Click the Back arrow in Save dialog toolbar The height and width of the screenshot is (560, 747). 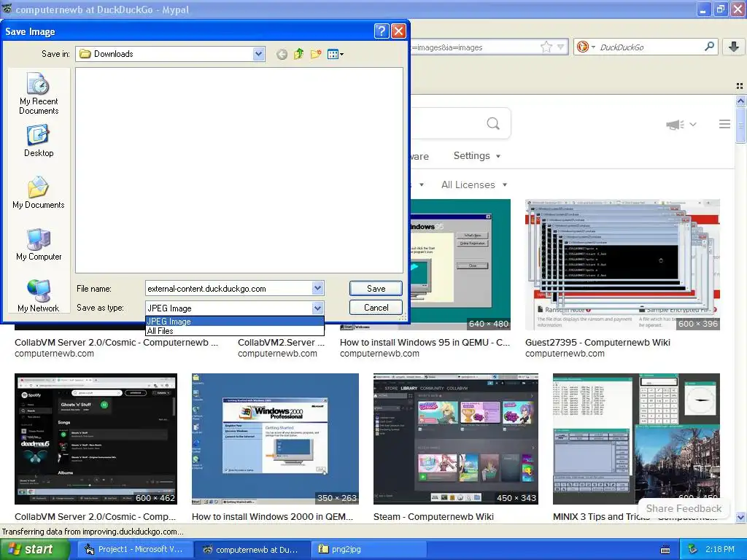282,54
